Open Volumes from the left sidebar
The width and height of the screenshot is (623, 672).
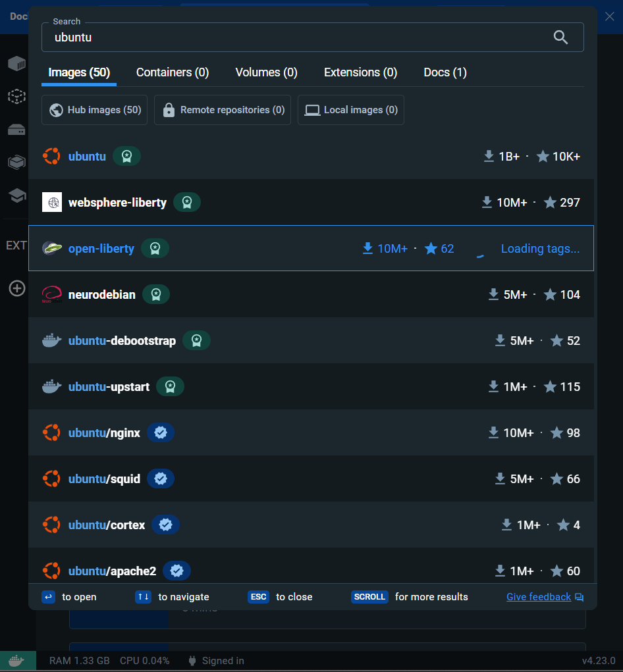[x=16, y=130]
